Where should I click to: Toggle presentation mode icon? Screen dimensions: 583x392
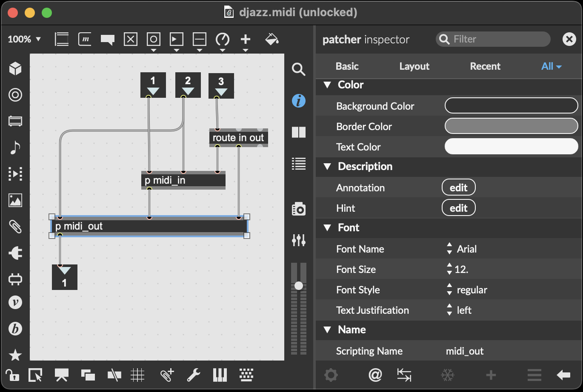click(x=62, y=375)
